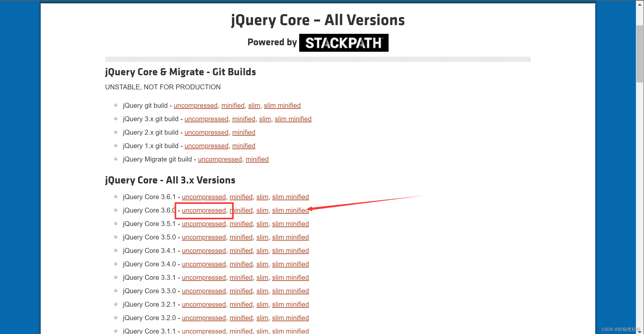
Task: Open jQuery Migrate git build uncompressed link
Action: click(220, 159)
